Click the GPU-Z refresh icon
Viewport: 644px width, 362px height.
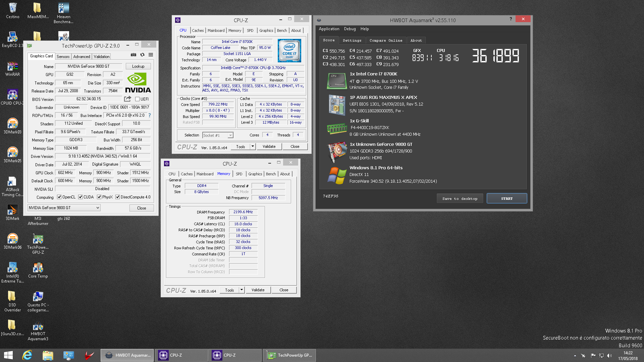point(142,55)
